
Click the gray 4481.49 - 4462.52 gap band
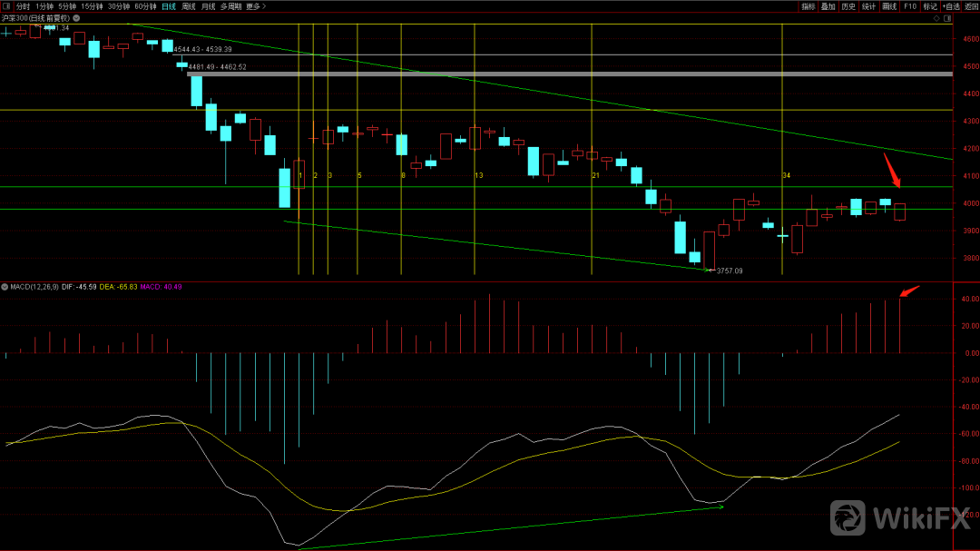(x=570, y=74)
